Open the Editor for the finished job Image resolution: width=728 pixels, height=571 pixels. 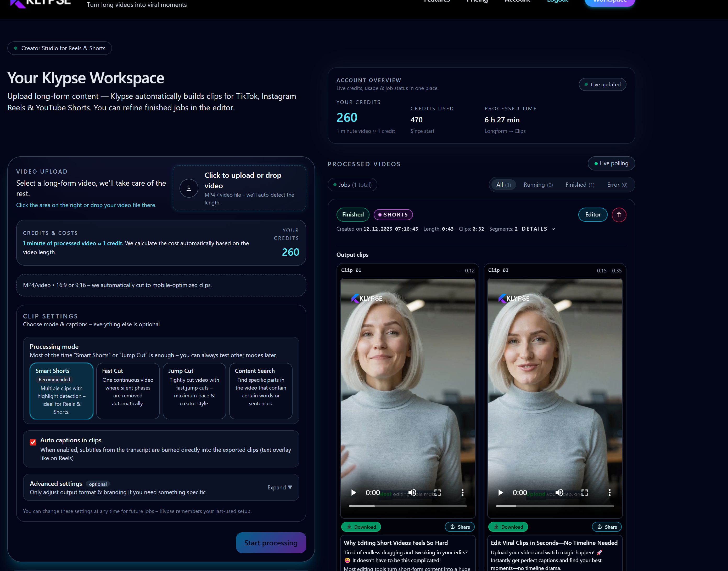coord(592,215)
